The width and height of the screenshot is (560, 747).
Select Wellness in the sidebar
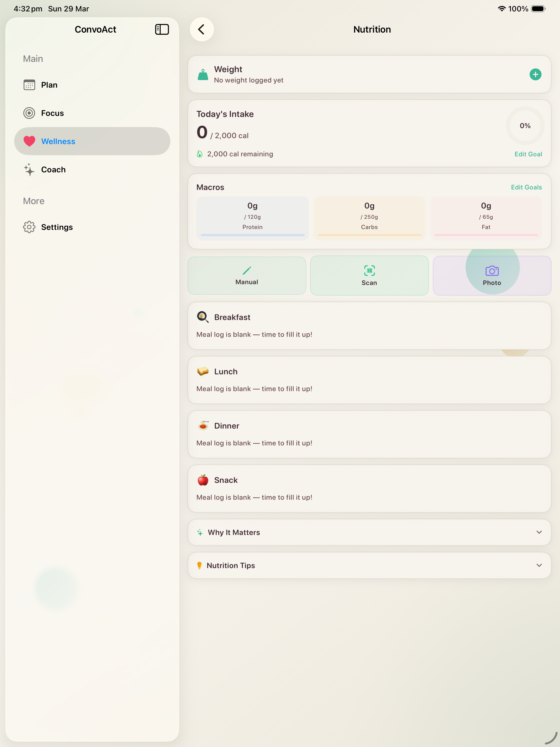click(92, 141)
